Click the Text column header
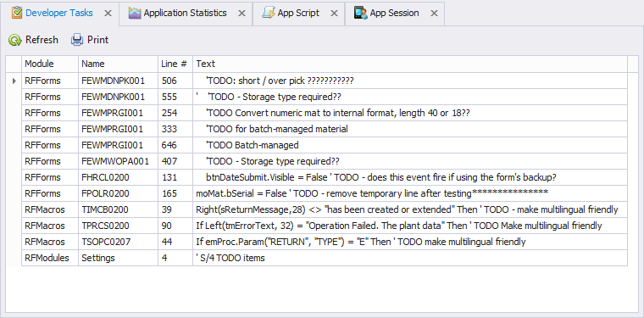The width and height of the screenshot is (644, 318). pos(410,64)
